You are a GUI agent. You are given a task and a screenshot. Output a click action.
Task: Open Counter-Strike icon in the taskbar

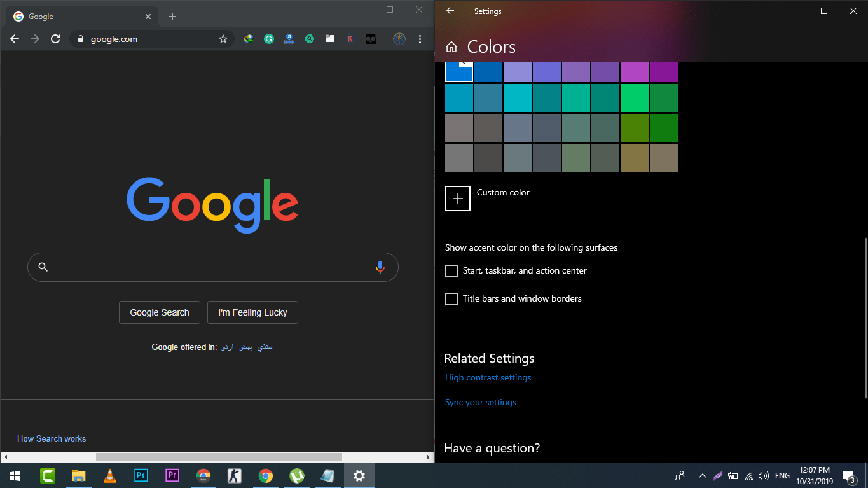235,475
